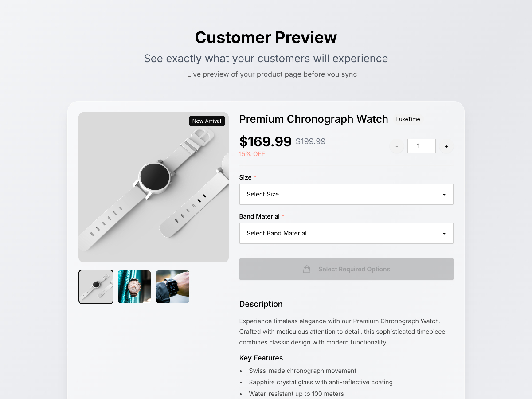Decrease quantity with the minus button
Image resolution: width=532 pixels, height=399 pixels.
point(396,146)
